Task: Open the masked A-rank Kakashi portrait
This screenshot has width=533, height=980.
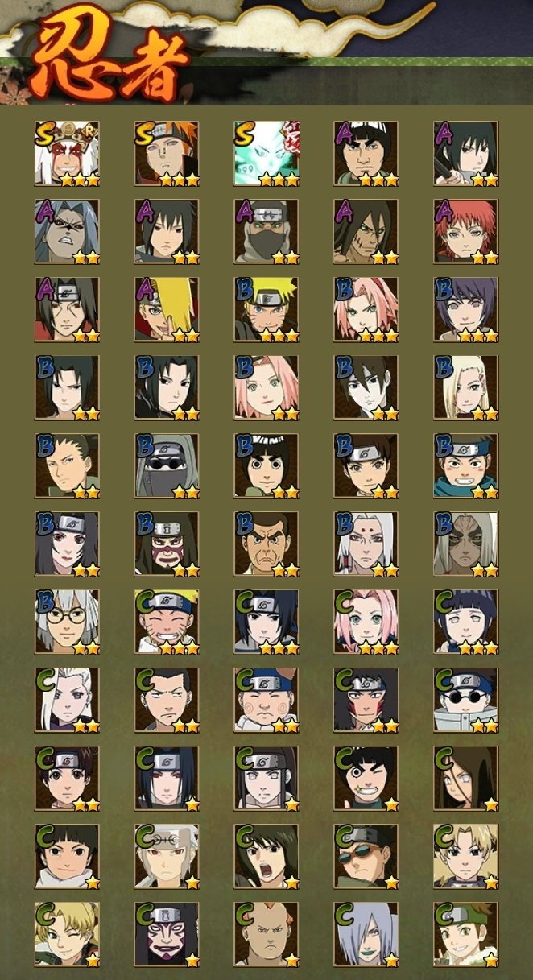Action: [266, 231]
